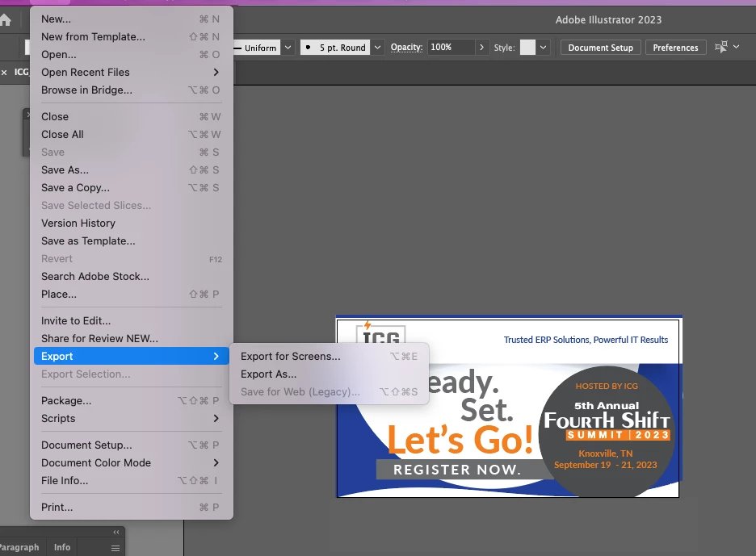
Task: Select Export for Screens... submenu item
Action: [x=329, y=357]
